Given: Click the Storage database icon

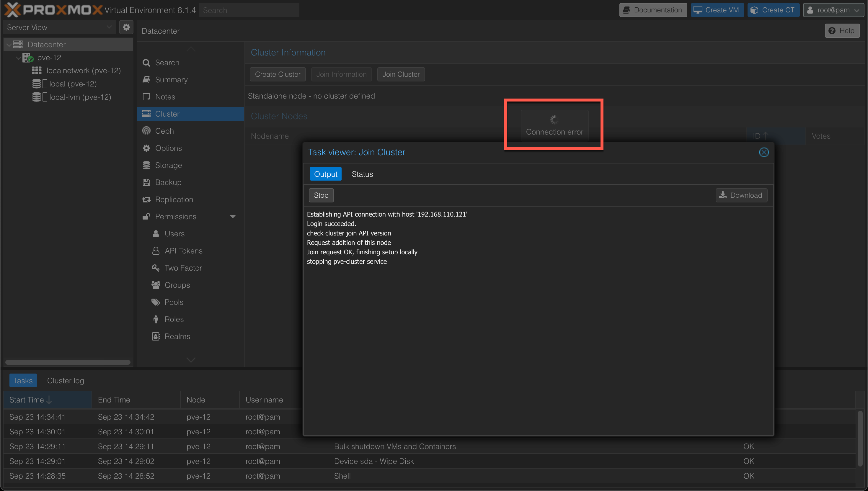Looking at the screenshot, I should (x=146, y=165).
